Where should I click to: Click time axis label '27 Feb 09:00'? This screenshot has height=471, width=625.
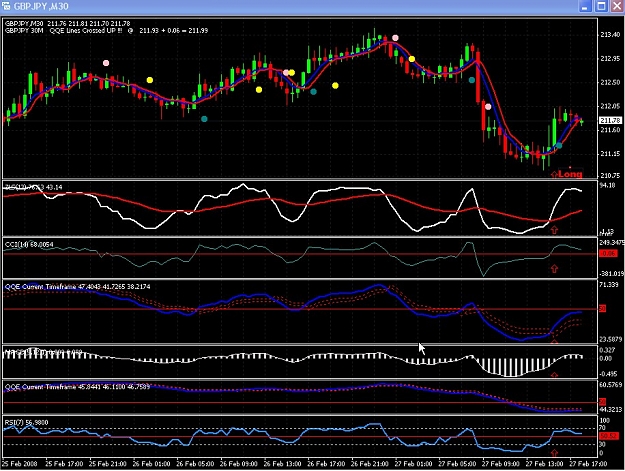pyautogui.click(x=501, y=464)
